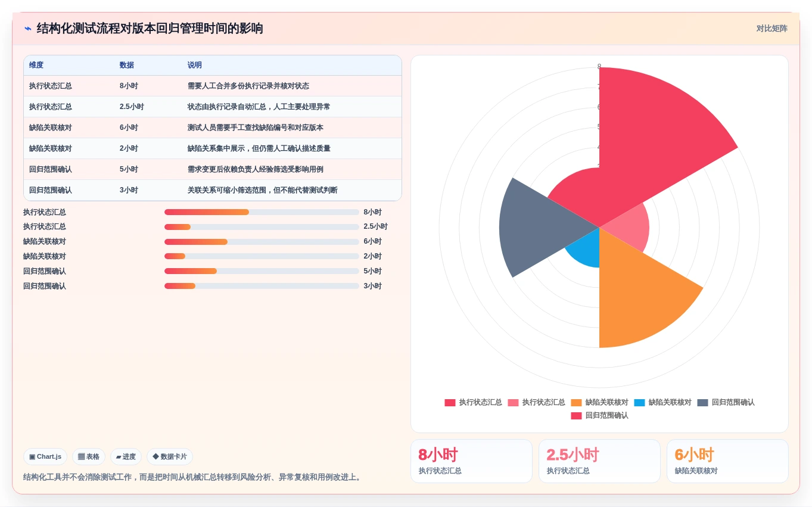
Task: Click the Chart.js tag chip
Action: (45, 457)
